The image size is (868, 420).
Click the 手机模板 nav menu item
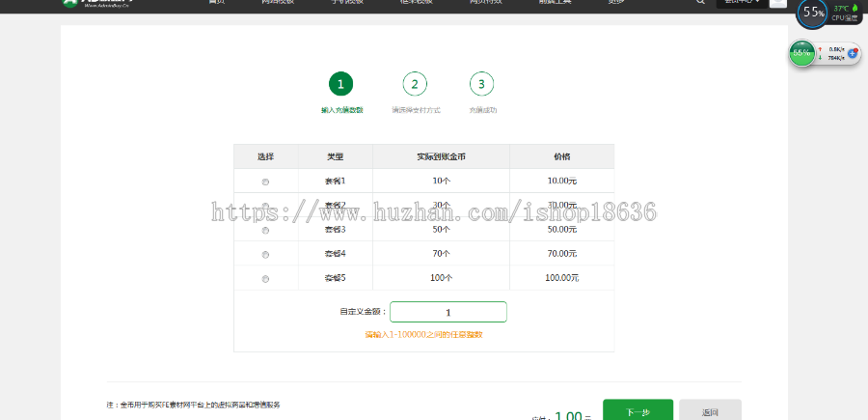[347, 2]
